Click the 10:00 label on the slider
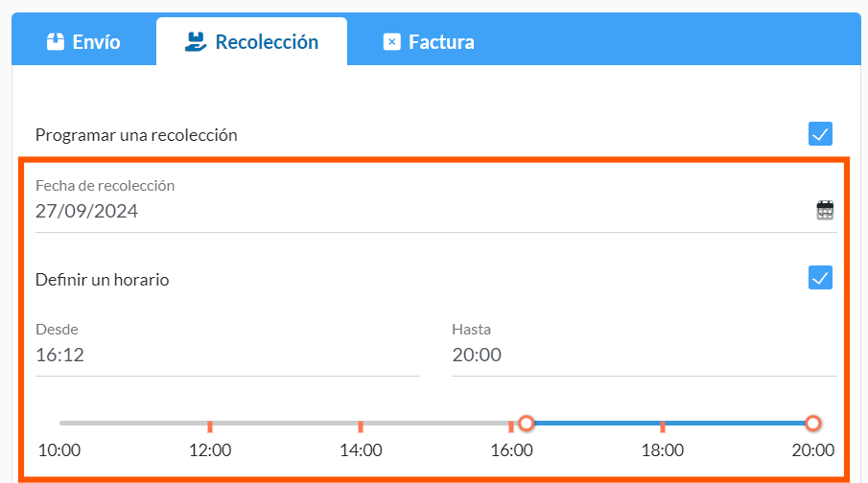Screen dimensions: 868x483 tap(59, 450)
